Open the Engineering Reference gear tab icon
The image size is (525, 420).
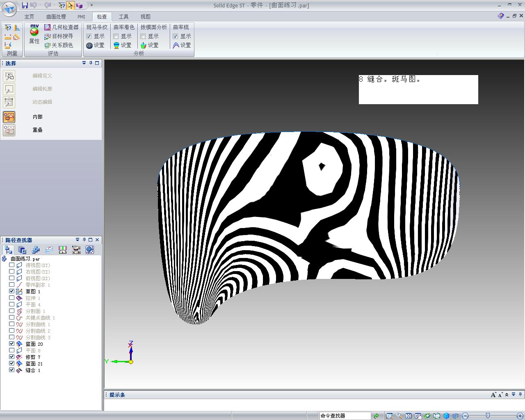coord(90,250)
